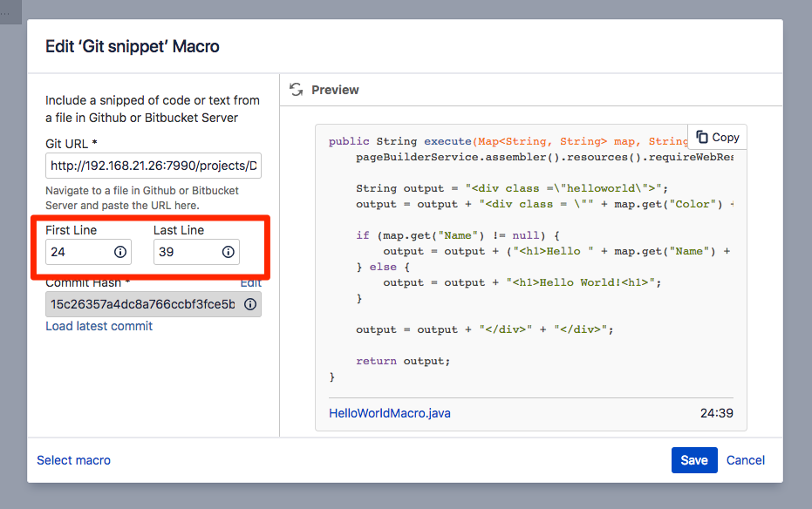The width and height of the screenshot is (812, 509).
Task: Go back via Select macro link
Action: [73, 460]
